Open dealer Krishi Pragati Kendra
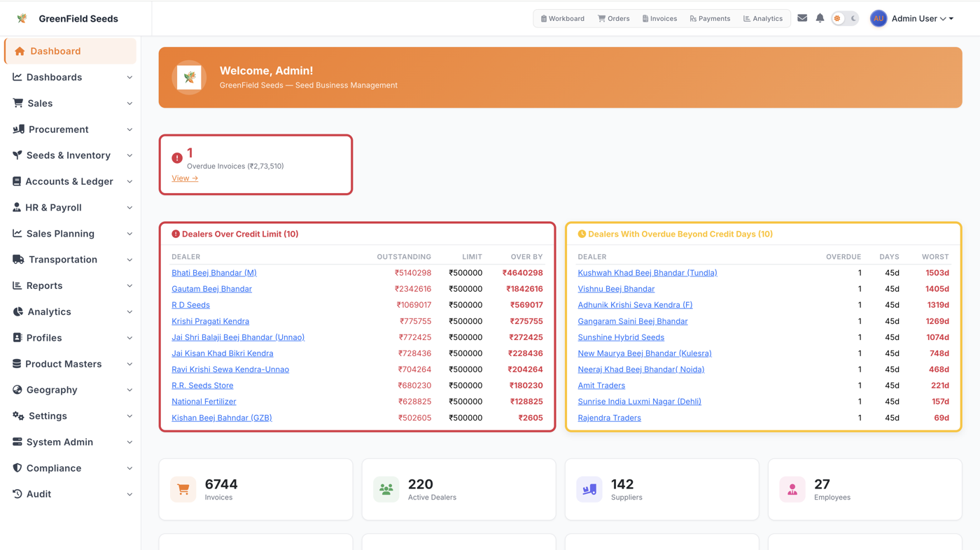The width and height of the screenshot is (980, 550). coord(210,321)
